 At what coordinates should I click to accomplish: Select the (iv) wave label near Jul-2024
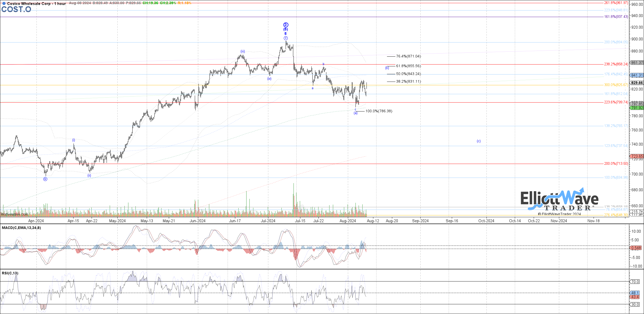click(269, 79)
